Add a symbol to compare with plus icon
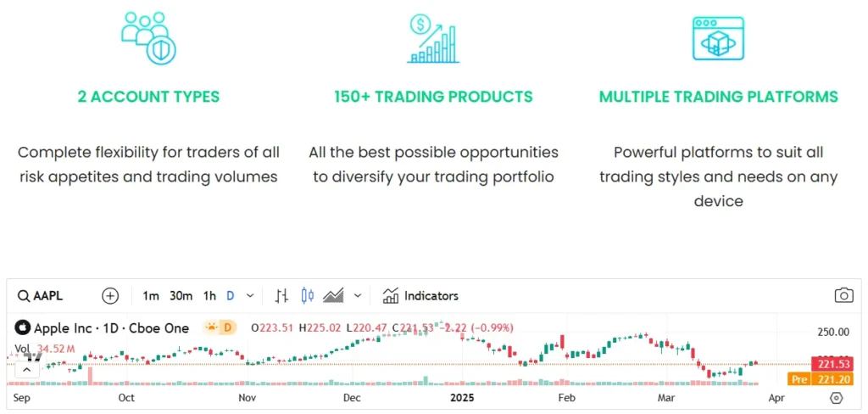Viewport: 868px width, 414px height. (110, 296)
